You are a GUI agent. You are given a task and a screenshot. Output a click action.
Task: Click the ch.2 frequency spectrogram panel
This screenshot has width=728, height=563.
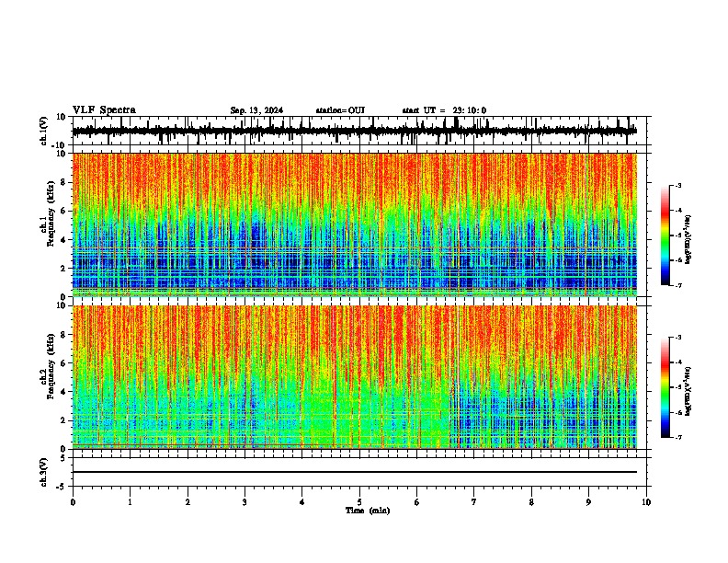(x=355, y=377)
